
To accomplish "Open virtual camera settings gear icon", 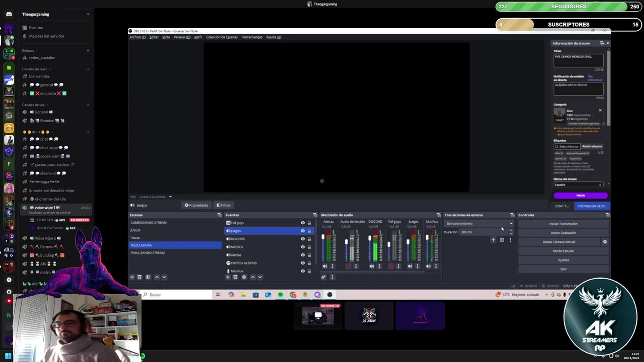I will 605,242.
